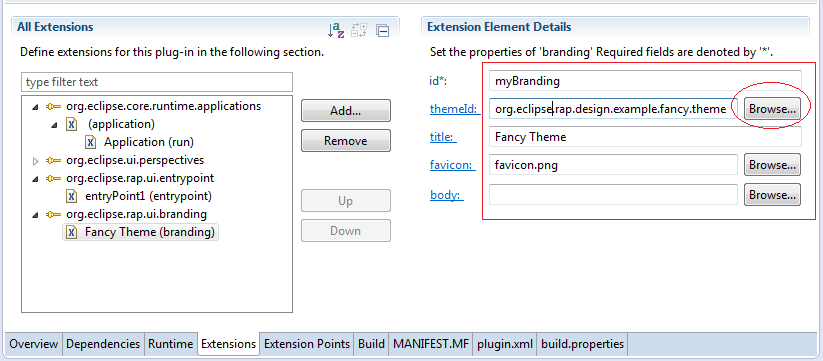Switch to the plugin.xml tab
Image resolution: width=823 pixels, height=361 pixels.
pyautogui.click(x=504, y=344)
